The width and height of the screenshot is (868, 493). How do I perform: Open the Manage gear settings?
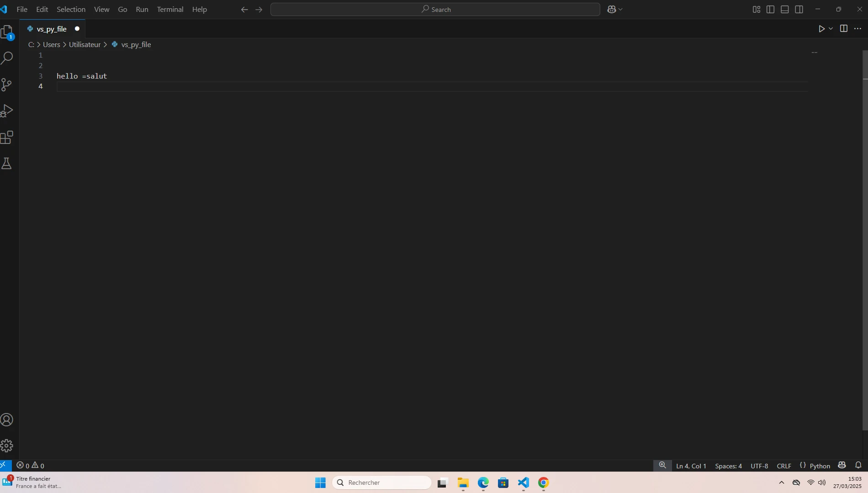(7, 445)
